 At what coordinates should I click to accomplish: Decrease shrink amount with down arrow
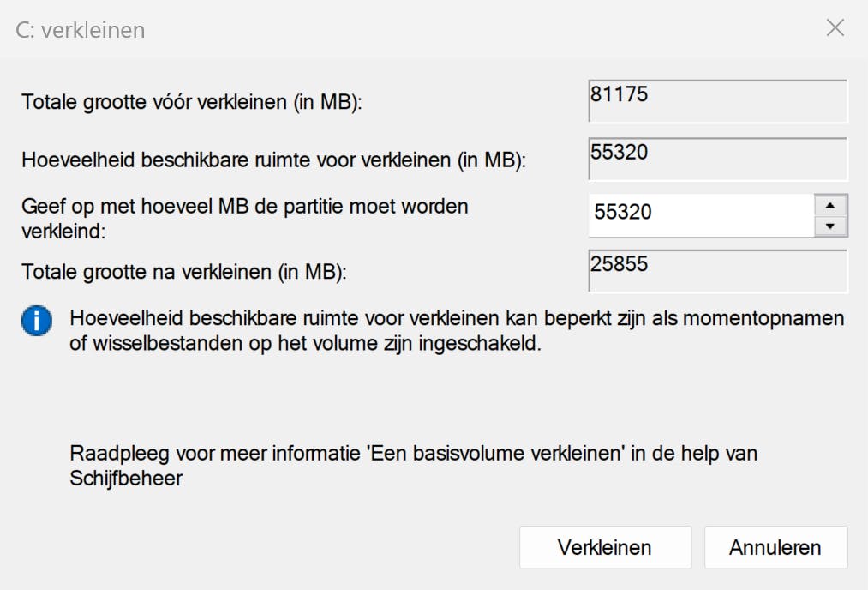tap(829, 226)
